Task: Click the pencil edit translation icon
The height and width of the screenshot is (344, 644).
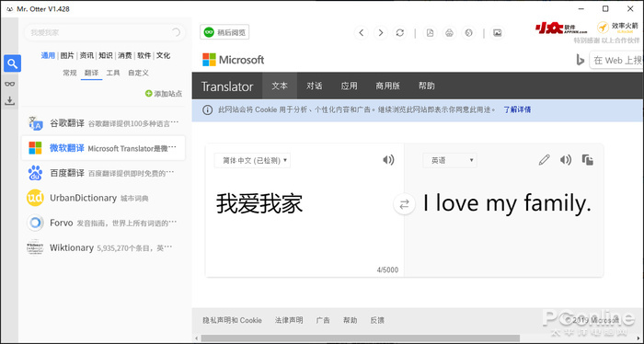Action: pos(544,160)
